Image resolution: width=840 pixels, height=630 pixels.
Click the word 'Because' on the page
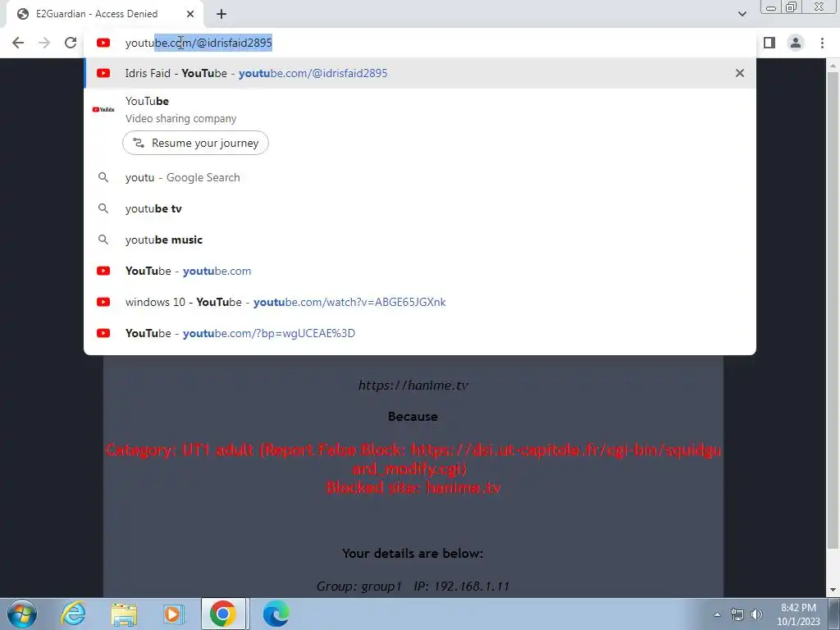pyautogui.click(x=413, y=416)
